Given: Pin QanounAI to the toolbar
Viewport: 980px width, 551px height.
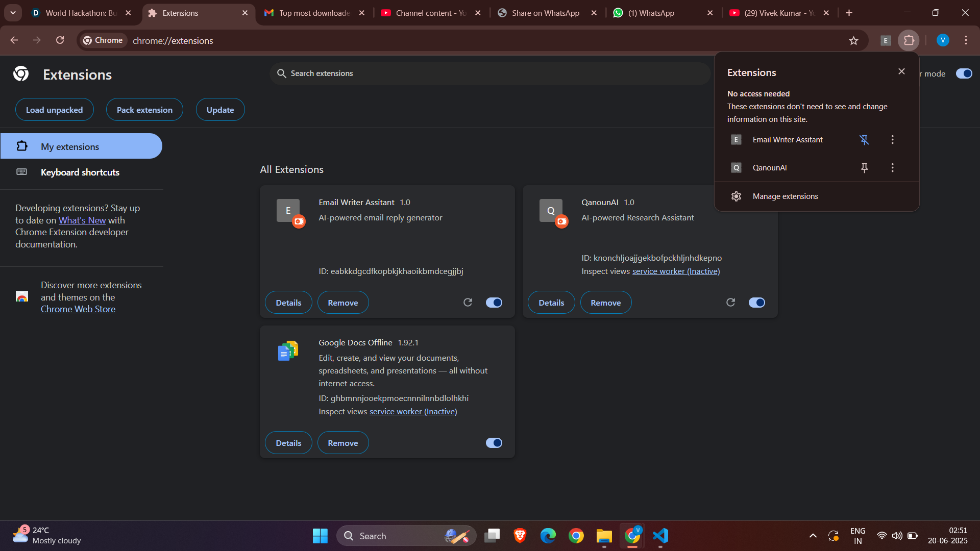Looking at the screenshot, I should pos(864,168).
